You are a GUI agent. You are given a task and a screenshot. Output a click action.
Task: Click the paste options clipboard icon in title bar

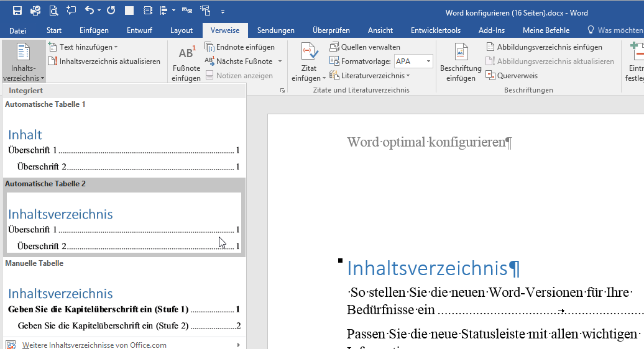tap(205, 11)
